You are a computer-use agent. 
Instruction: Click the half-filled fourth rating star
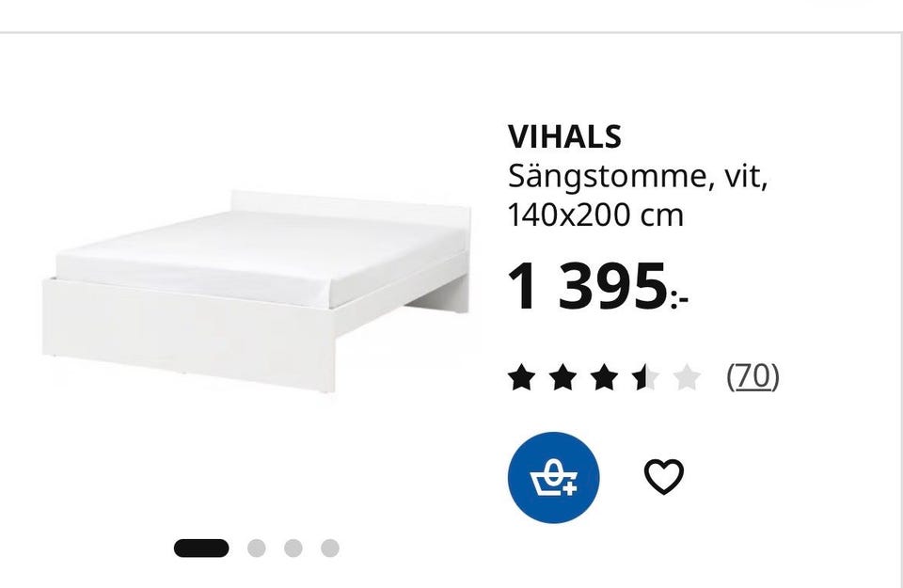[645, 377]
